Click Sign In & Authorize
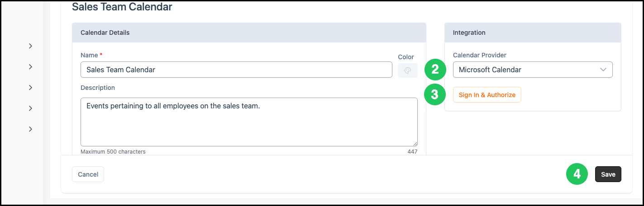Image resolution: width=644 pixels, height=206 pixels. click(487, 95)
